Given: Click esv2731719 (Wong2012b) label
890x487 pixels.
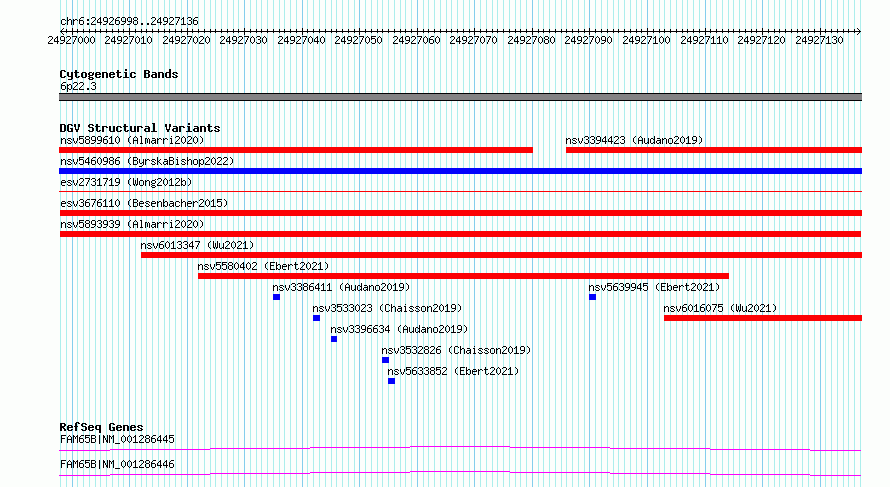Looking at the screenshot, I should pos(126,182).
